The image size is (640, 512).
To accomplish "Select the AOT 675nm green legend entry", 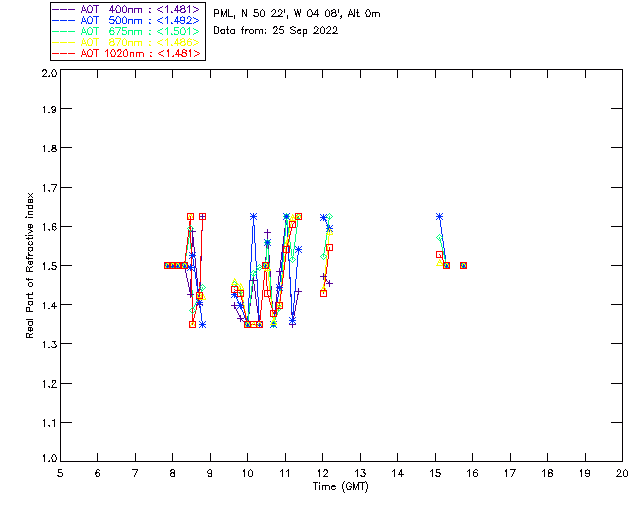I will pyautogui.click(x=127, y=31).
